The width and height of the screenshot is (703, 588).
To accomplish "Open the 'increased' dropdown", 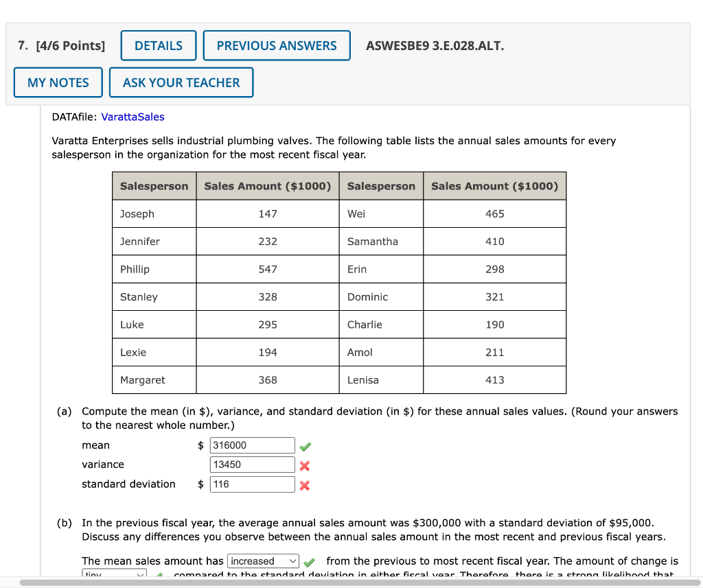I will coord(263,561).
